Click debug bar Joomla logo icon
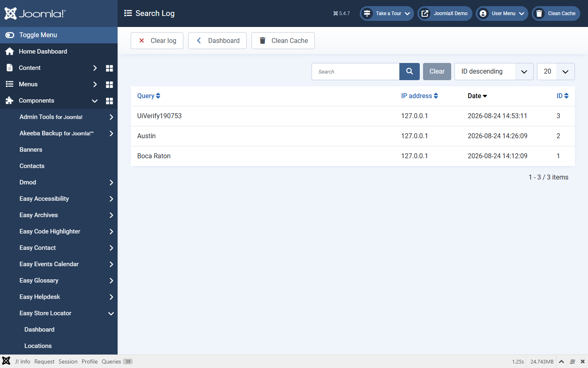 coord(6,361)
